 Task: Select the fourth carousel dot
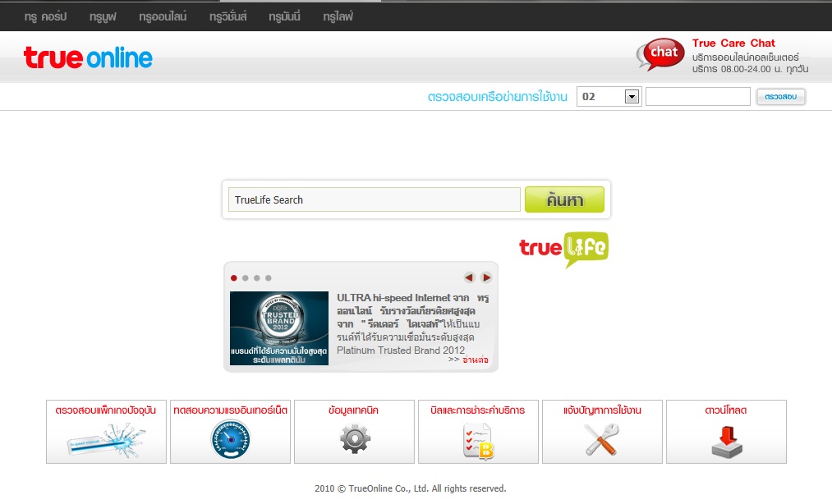(269, 278)
